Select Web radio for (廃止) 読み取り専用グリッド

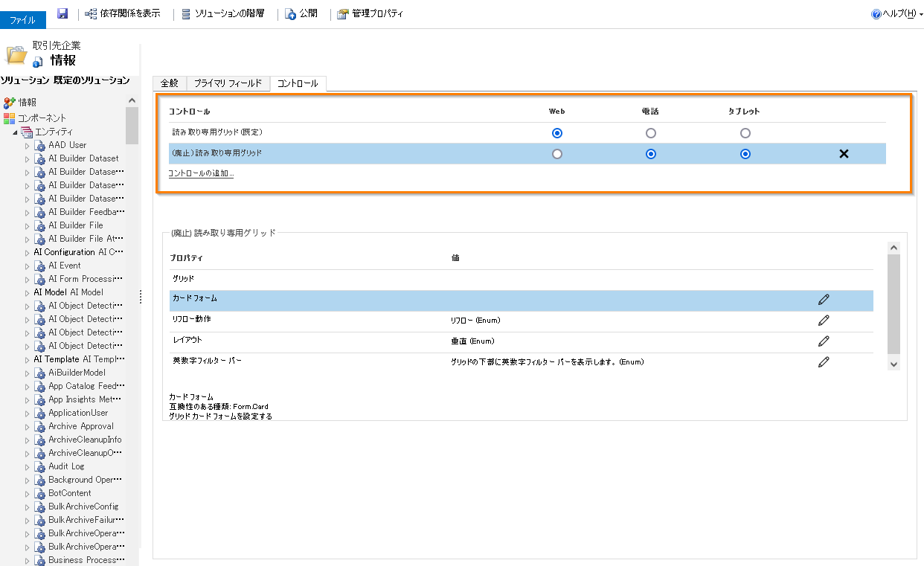point(557,154)
